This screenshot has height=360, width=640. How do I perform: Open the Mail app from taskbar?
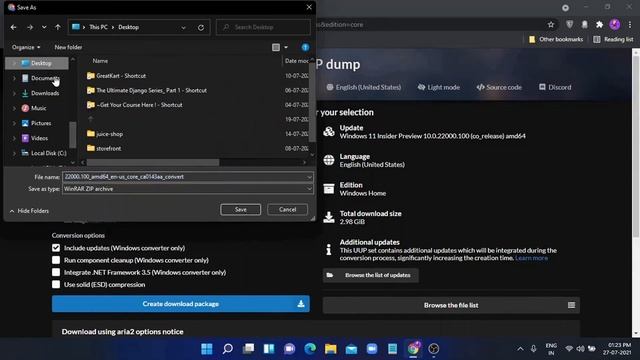point(351,349)
